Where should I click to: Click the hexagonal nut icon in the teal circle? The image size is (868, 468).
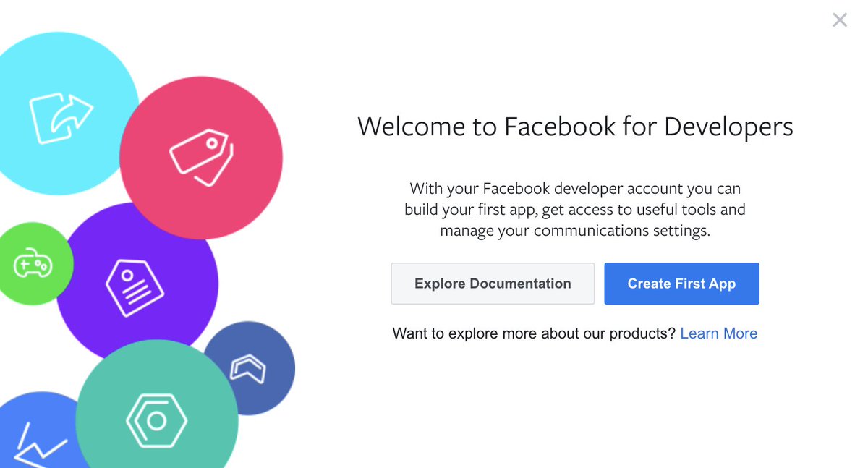click(158, 421)
